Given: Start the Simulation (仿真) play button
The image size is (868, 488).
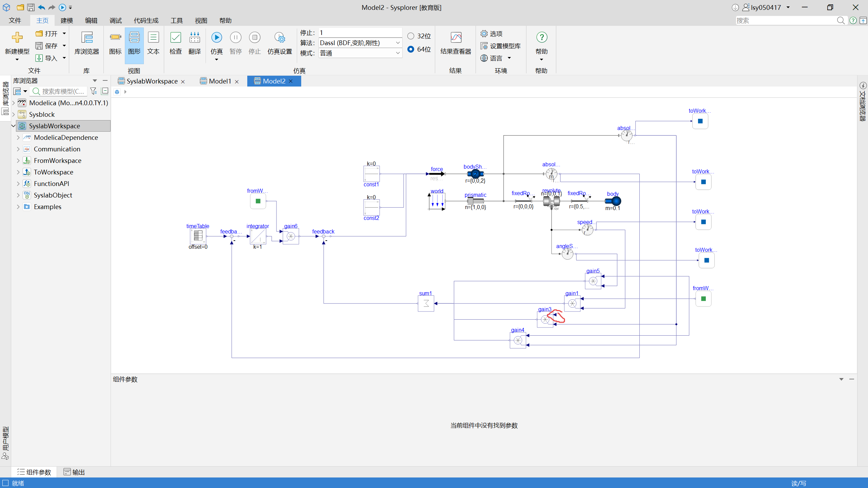Looking at the screenshot, I should tap(217, 37).
